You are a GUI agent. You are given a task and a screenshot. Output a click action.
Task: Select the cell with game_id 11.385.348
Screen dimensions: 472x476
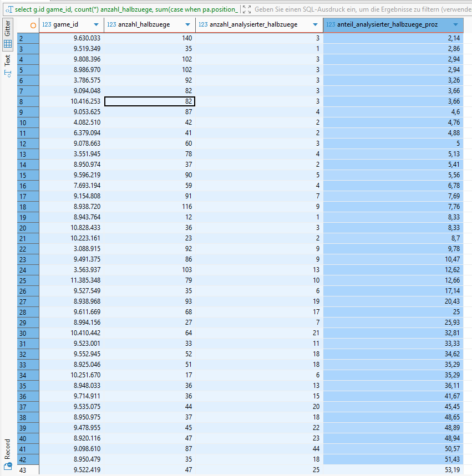(71, 280)
